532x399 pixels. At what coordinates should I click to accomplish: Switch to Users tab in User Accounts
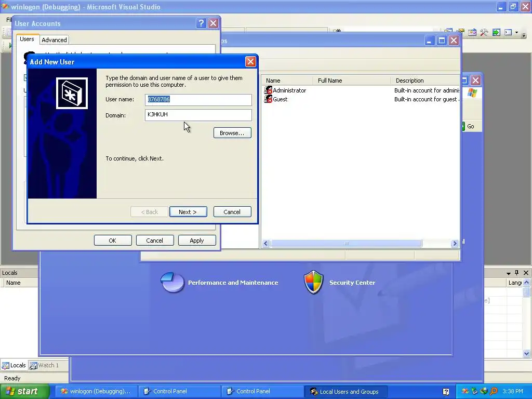tap(27, 39)
